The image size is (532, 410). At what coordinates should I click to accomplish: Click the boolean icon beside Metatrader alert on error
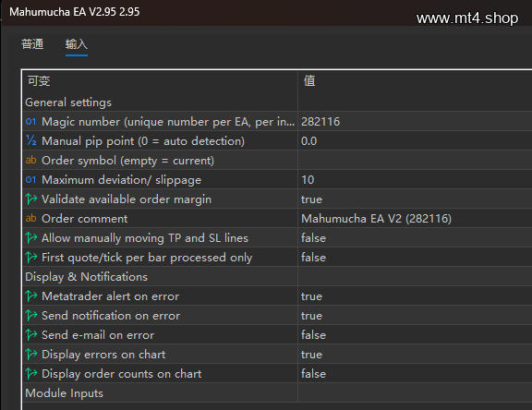tap(30, 296)
